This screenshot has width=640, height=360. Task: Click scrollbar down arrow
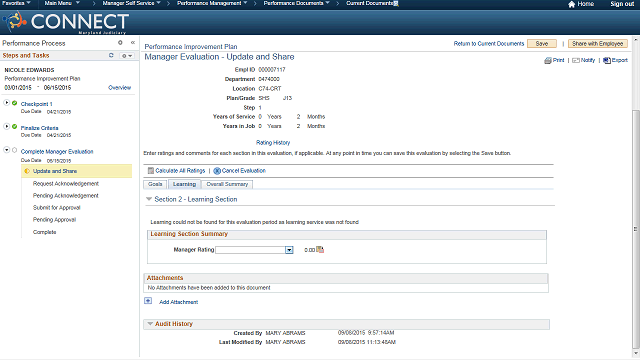point(636,354)
